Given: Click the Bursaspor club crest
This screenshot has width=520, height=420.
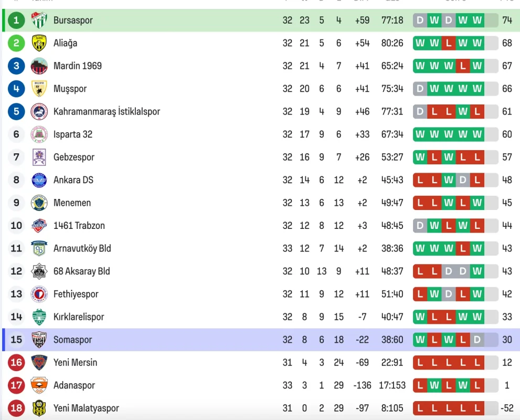Looking at the screenshot, I should tap(39, 20).
